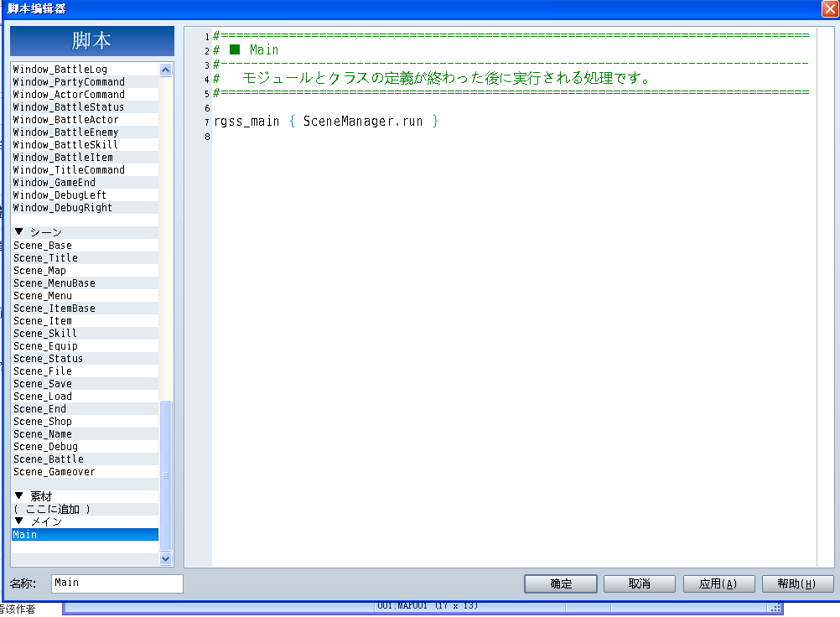Select the ▼ メイン section header row

[85, 521]
